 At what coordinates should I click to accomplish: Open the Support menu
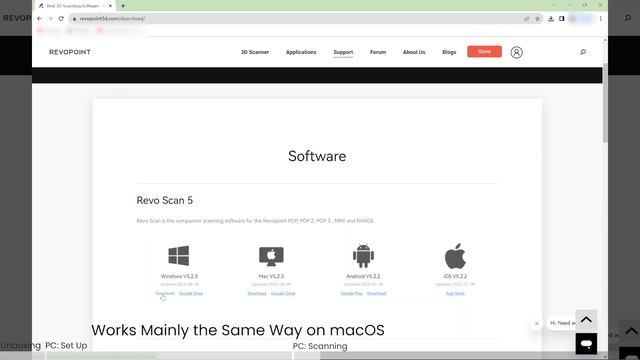(x=343, y=52)
